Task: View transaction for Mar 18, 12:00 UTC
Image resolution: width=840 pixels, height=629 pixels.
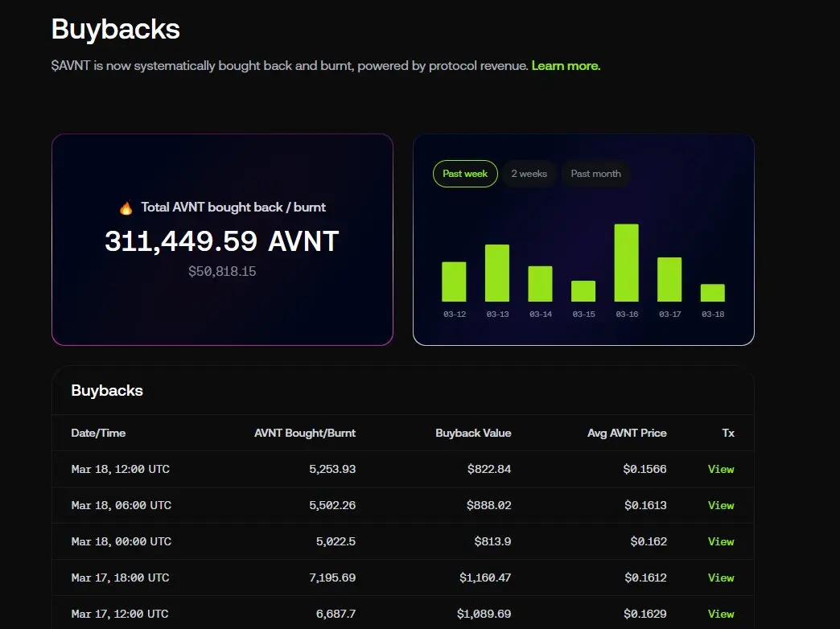Action: 721,470
